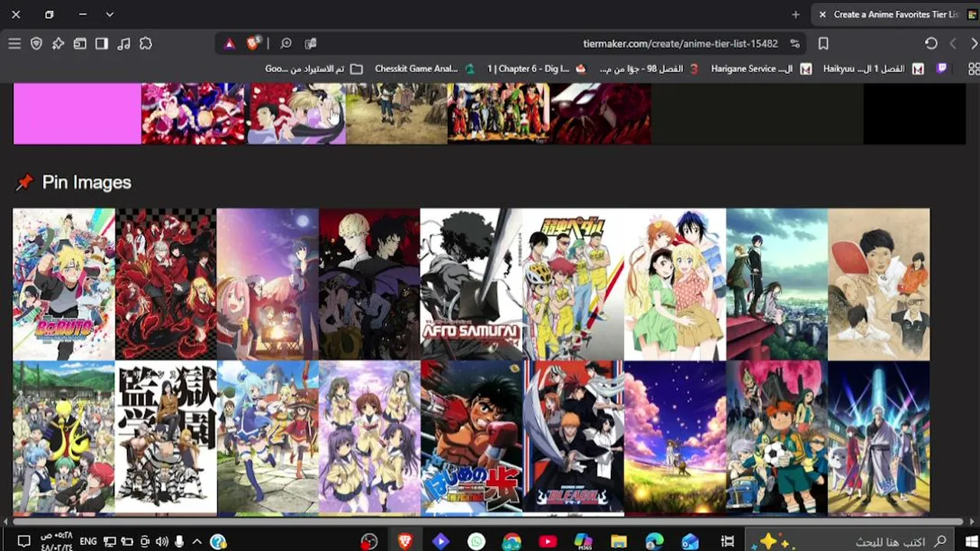Open Brave VPN shield icon in toolbar
The height and width of the screenshot is (551, 980).
coord(36,44)
